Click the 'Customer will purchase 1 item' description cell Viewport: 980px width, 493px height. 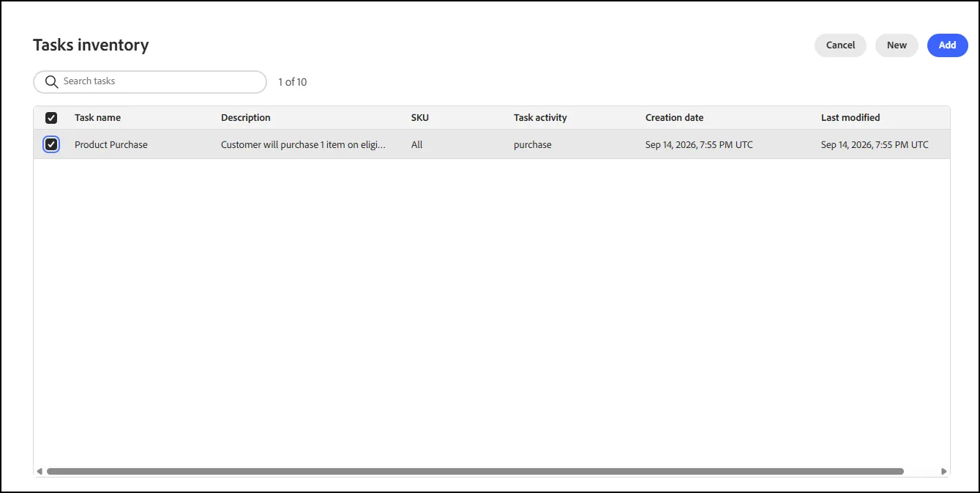click(303, 145)
